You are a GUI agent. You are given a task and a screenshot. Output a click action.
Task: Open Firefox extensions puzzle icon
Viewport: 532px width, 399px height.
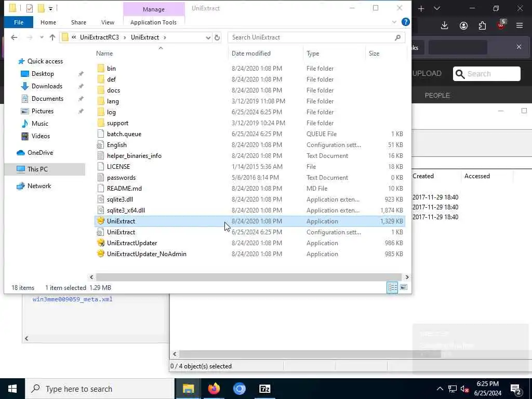pyautogui.click(x=482, y=25)
